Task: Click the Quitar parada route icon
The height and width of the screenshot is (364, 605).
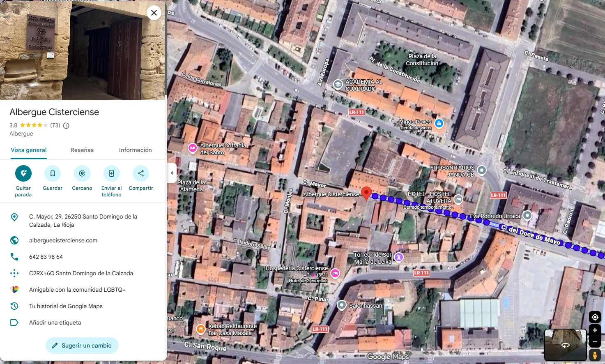Action: point(23,173)
